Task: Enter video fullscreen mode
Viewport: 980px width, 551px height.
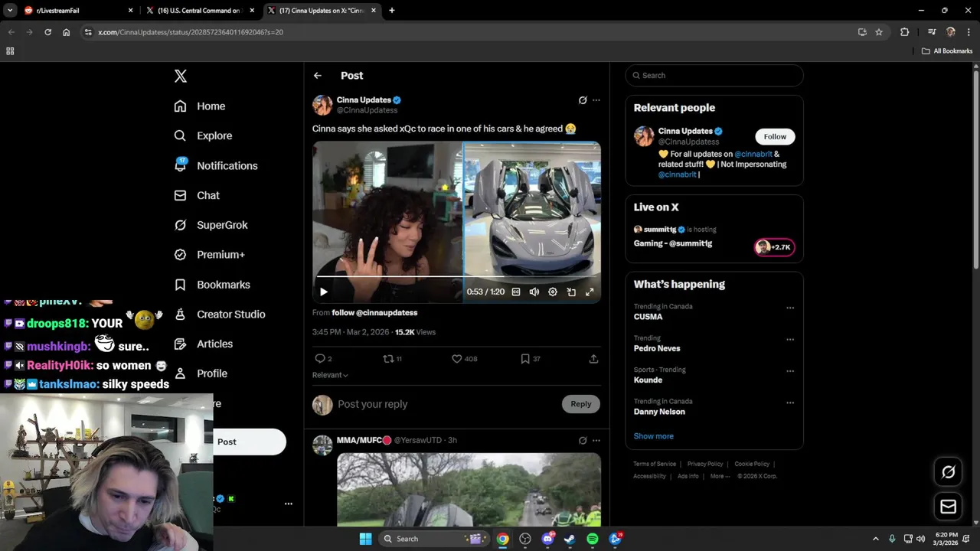Action: (x=590, y=292)
